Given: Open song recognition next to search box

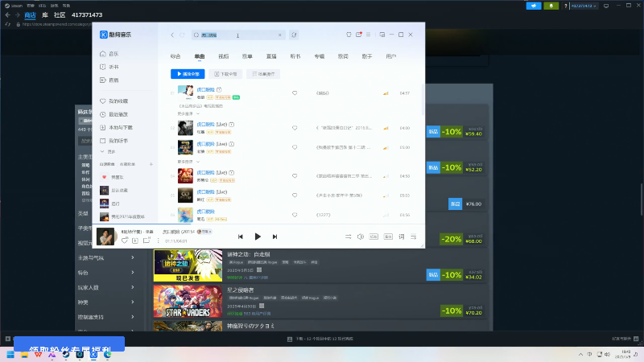Looking at the screenshot, I should (294, 35).
